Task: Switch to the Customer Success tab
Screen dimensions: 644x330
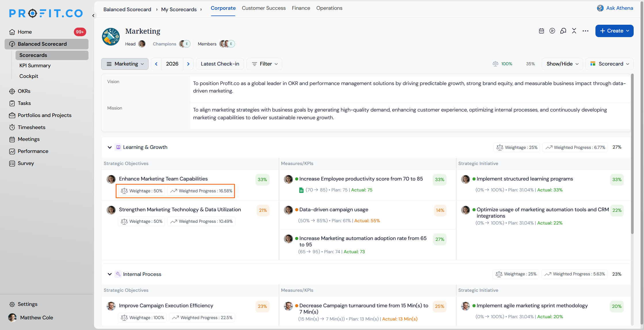Action: point(264,8)
